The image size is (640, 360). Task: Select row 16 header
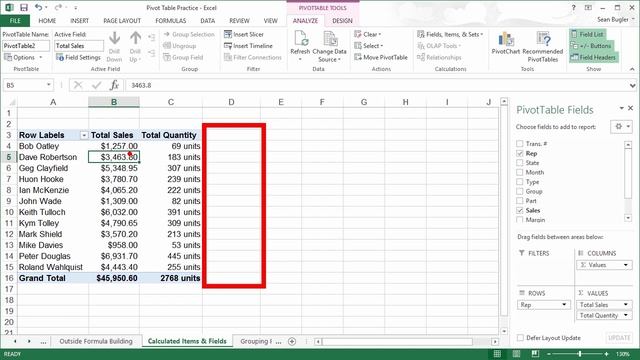click(x=9, y=278)
